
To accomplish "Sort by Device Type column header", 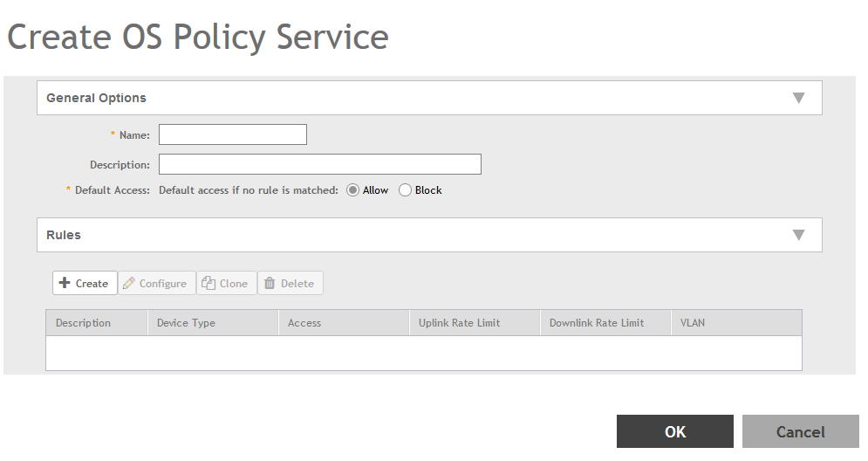I will pos(186,323).
